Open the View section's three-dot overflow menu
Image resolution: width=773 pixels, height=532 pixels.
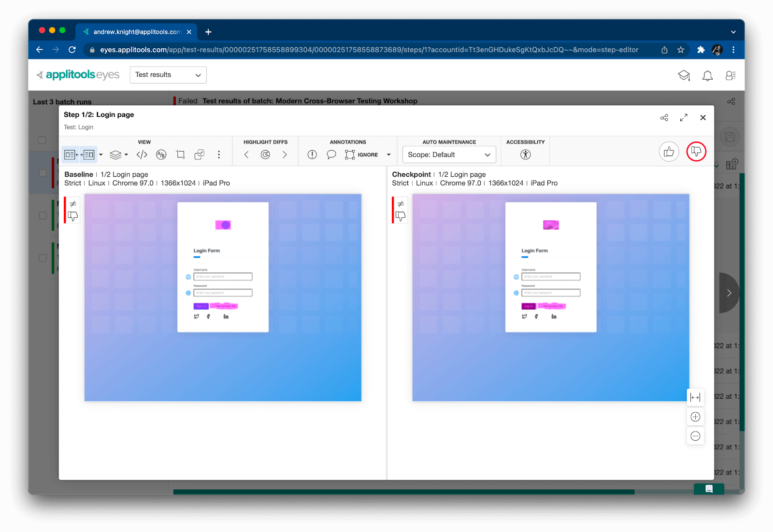click(x=219, y=154)
